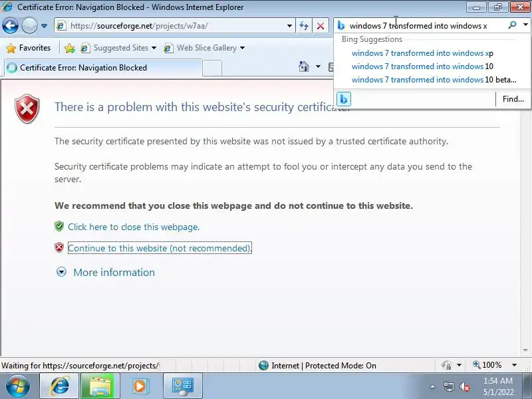Select the Certificate Error: Navigation Blocked tab
The width and height of the screenshot is (532, 399).
(x=103, y=68)
